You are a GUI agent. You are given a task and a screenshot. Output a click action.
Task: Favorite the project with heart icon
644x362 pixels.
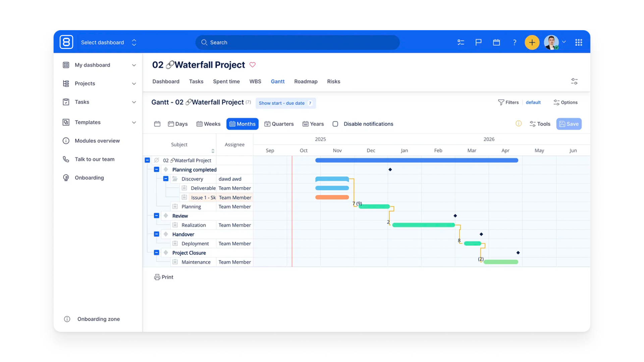(253, 65)
